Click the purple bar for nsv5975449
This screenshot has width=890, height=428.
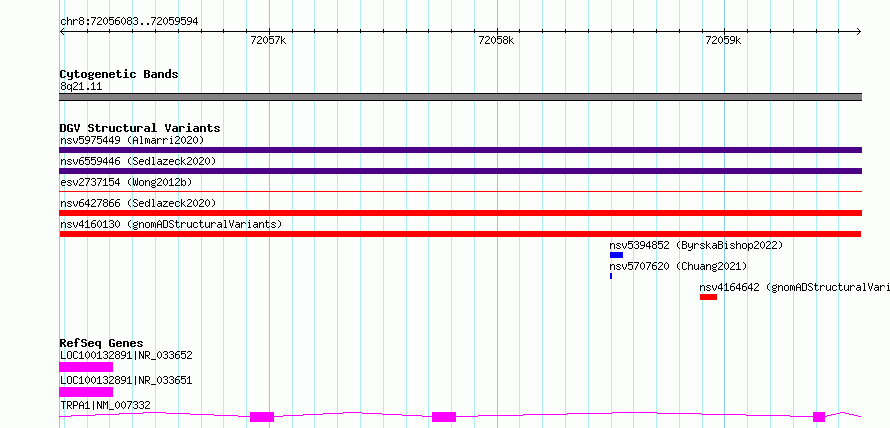pos(460,150)
